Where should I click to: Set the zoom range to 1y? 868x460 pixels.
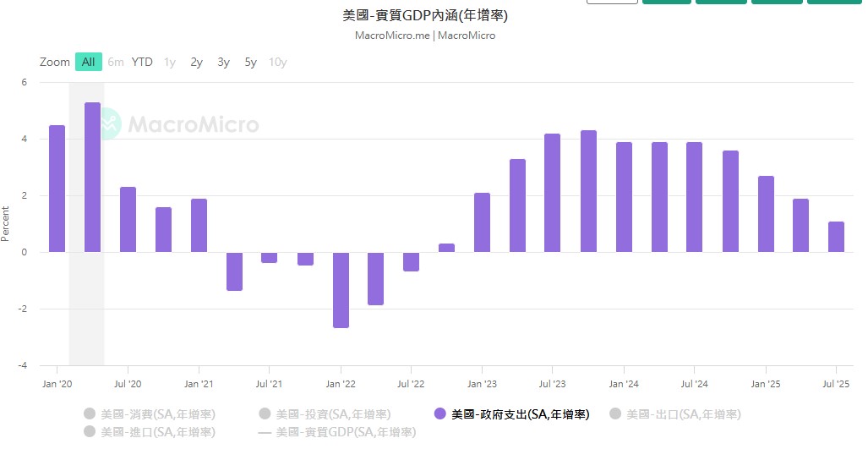(x=170, y=62)
